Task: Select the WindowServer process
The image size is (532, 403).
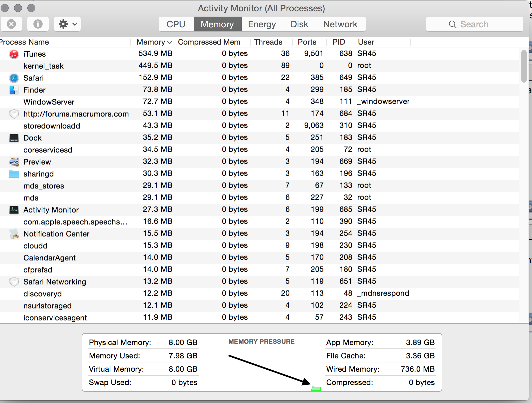Action: [259, 102]
